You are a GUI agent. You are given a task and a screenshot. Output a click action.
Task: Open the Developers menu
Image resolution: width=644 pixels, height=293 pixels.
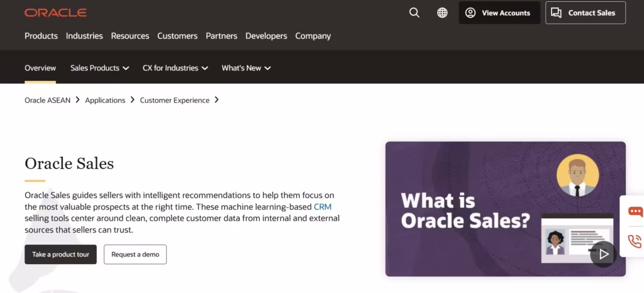[x=266, y=36]
